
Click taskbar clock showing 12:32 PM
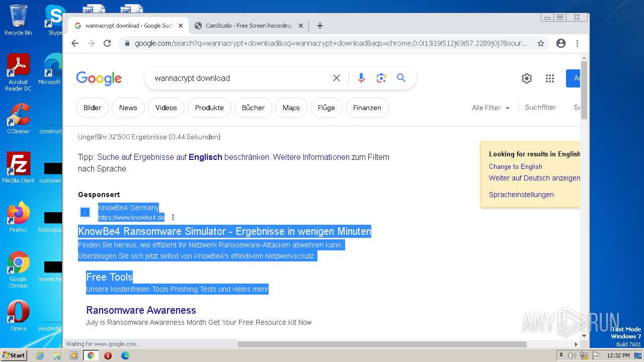618,355
